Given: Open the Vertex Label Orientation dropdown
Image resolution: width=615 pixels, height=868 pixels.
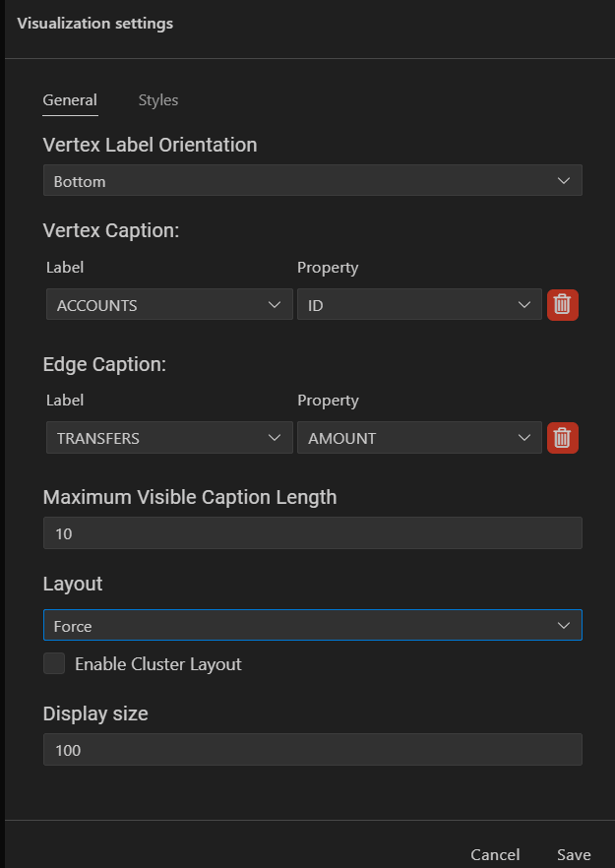Looking at the screenshot, I should [312, 181].
